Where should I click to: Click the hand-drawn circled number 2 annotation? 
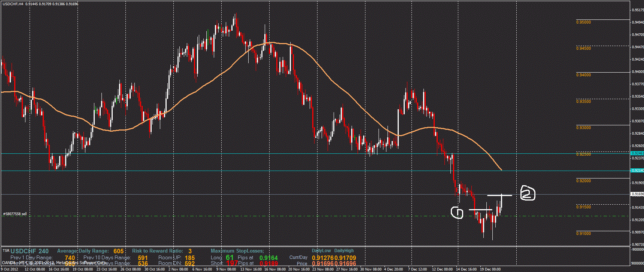(x=528, y=193)
